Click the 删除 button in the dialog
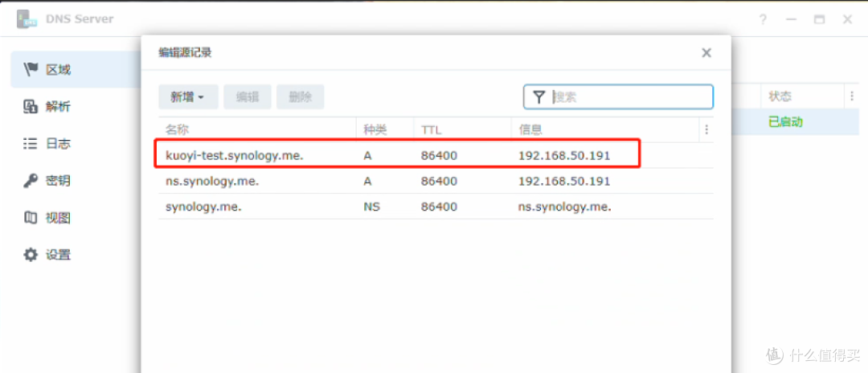The image size is (868, 373). pos(301,96)
